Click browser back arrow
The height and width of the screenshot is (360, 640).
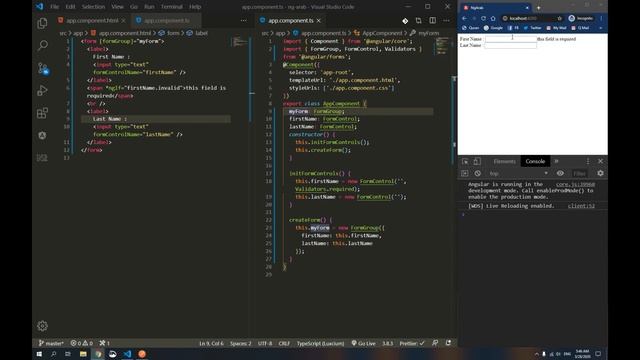coord(464,18)
